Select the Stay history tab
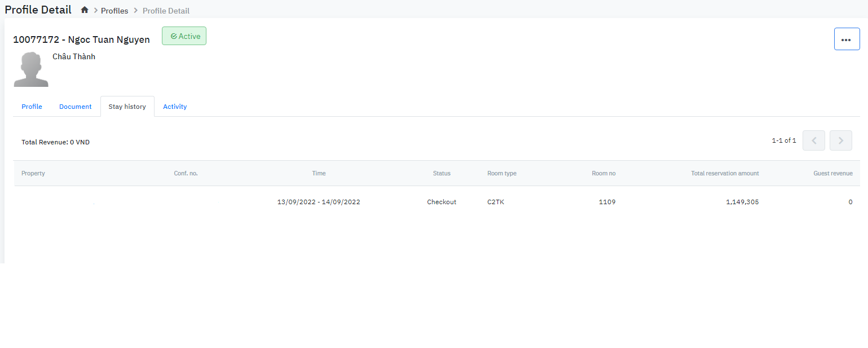The width and height of the screenshot is (868, 348). [127, 107]
